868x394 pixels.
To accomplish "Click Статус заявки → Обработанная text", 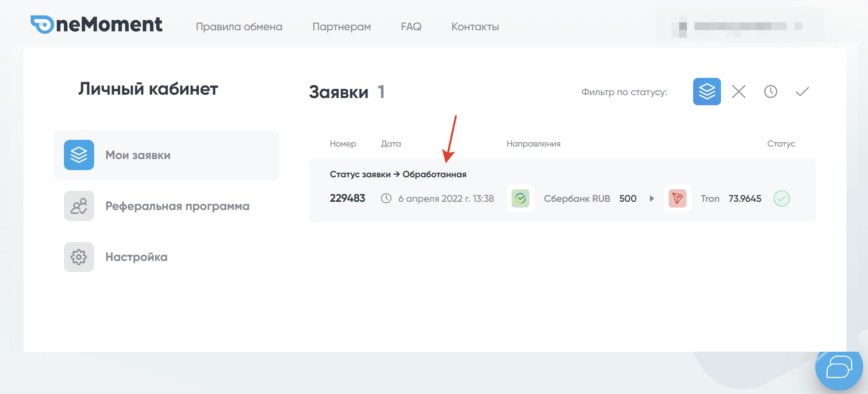I will 398,174.
